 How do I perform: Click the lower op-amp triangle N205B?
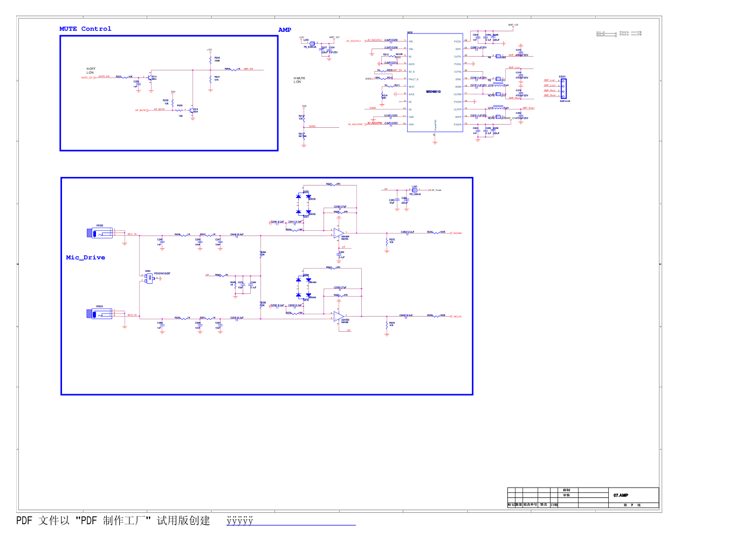(x=338, y=316)
